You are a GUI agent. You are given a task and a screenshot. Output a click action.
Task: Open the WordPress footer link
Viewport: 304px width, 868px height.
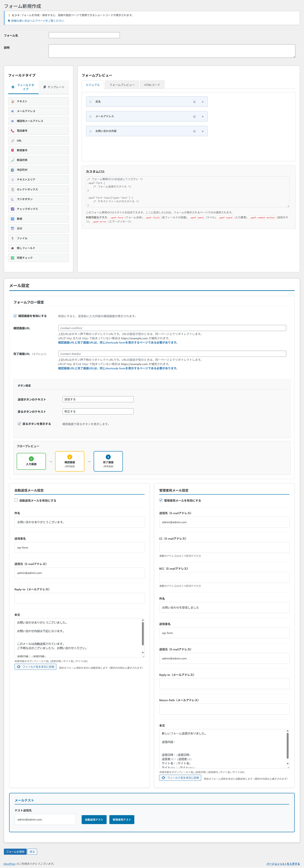10,864
